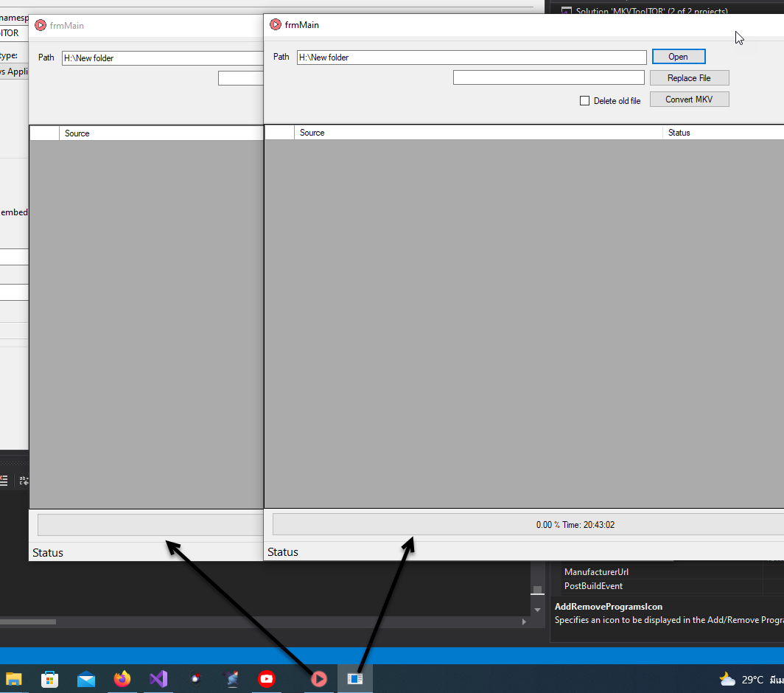Click the list-lines icon in Visual Studio's left toolbar
This screenshot has height=693, width=784.
pos(4,481)
